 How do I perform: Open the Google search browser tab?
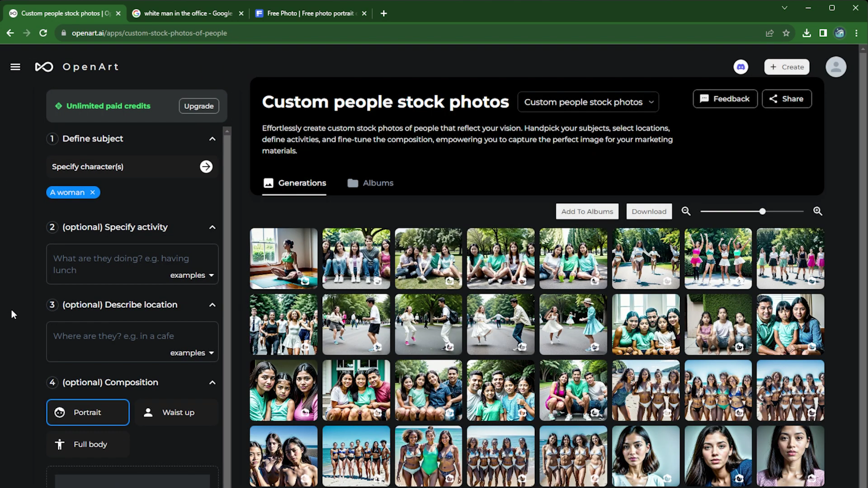click(x=185, y=13)
